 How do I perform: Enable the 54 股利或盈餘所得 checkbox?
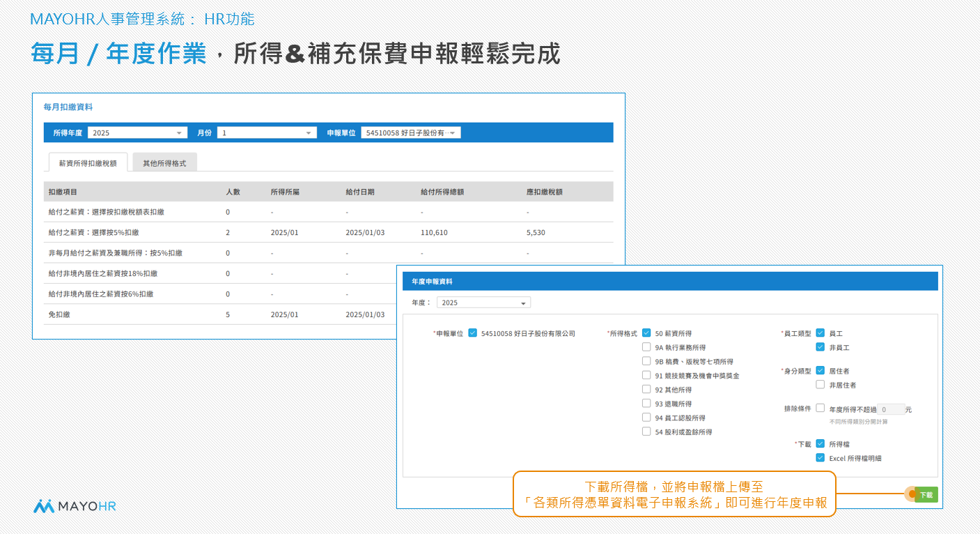pos(646,432)
